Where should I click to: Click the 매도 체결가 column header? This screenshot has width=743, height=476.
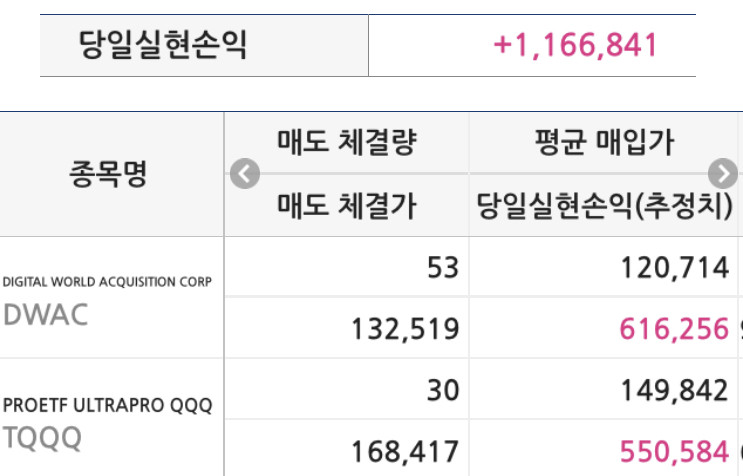(x=347, y=206)
